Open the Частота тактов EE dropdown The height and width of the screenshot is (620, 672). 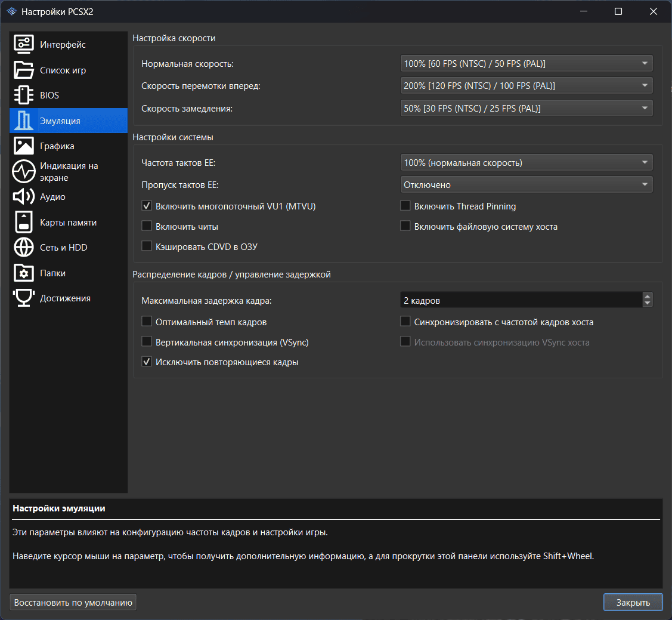click(527, 162)
